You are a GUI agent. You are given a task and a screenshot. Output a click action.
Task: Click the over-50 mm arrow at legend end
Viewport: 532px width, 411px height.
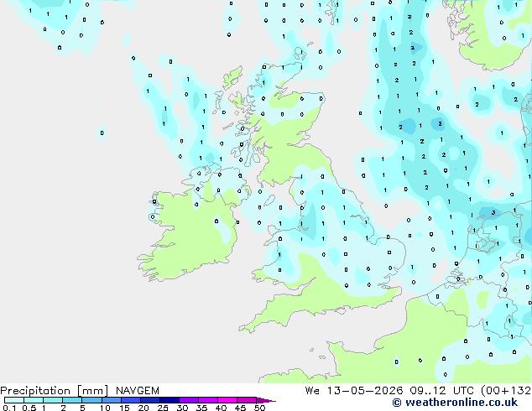click(266, 400)
